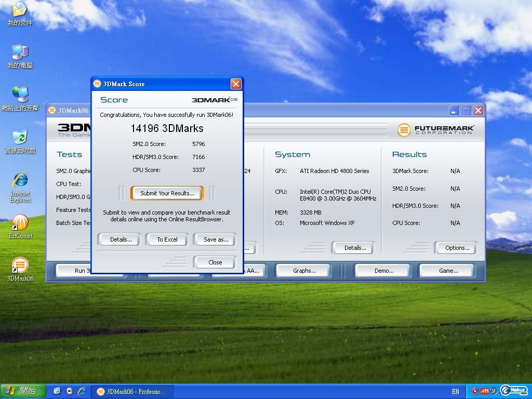This screenshot has height=399, width=532.
Task: Click Internet Explorer in Quick Launch bar
Action: coord(82,391)
